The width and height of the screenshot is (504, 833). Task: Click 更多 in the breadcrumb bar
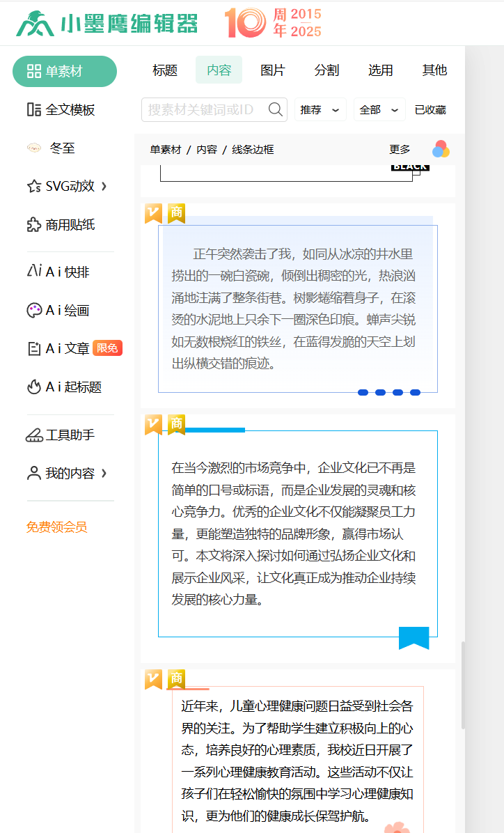coord(400,149)
